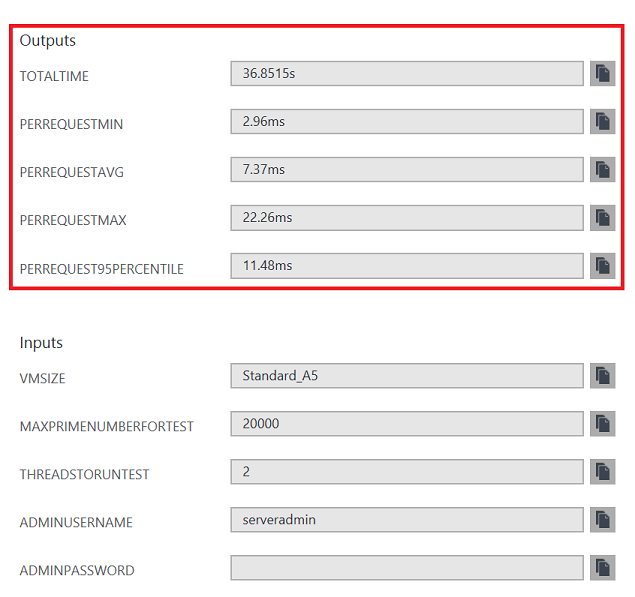Select the TOTALTIME field showing 36.8515s
This screenshot has width=635, height=597.
tap(407, 74)
